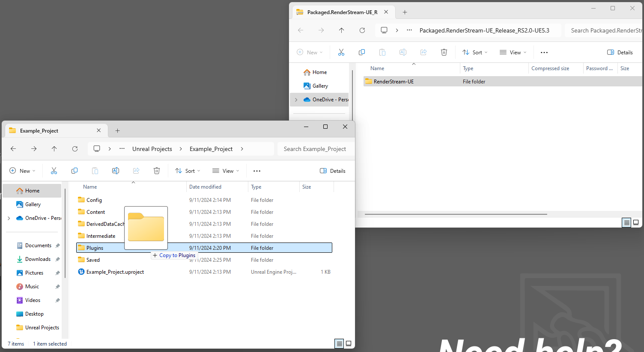Click Paste icon in Packaged.RenderStream toolbar

pyautogui.click(x=382, y=52)
